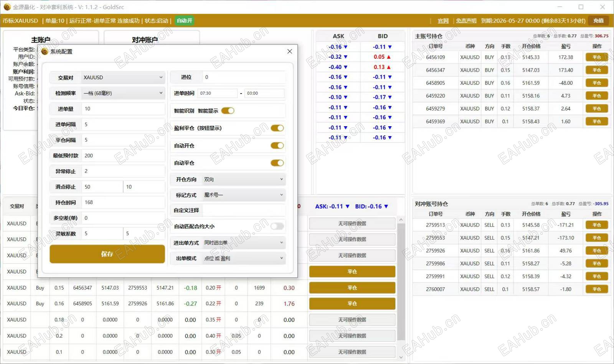Screen dimensions: 614x364
Task: Click the 主账户 panel title
Action: [x=41, y=40]
